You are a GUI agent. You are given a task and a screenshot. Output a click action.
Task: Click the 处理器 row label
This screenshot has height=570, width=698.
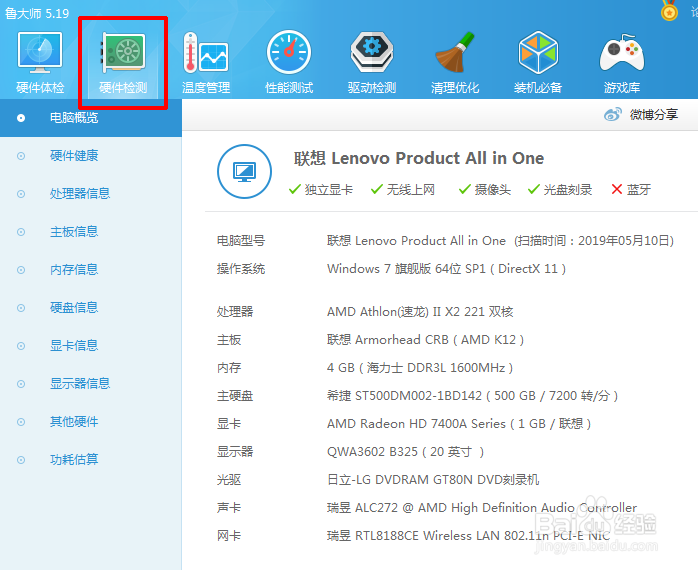coord(235,312)
